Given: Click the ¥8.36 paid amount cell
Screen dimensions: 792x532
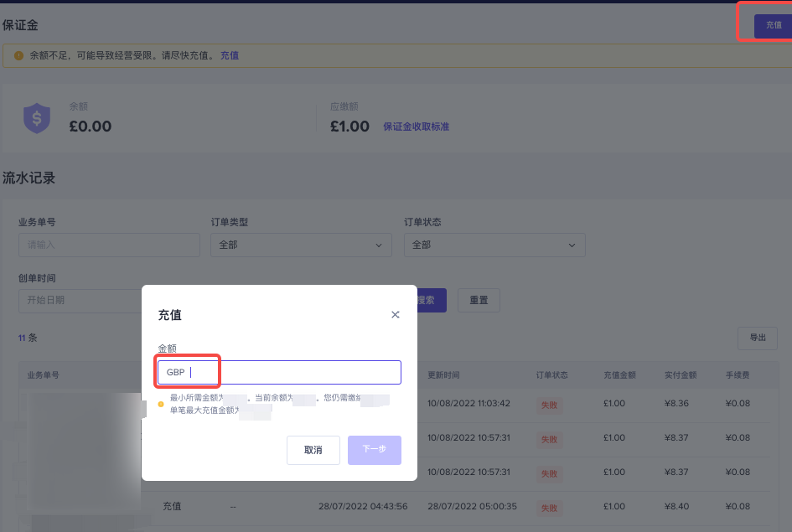Looking at the screenshot, I should coord(676,403).
